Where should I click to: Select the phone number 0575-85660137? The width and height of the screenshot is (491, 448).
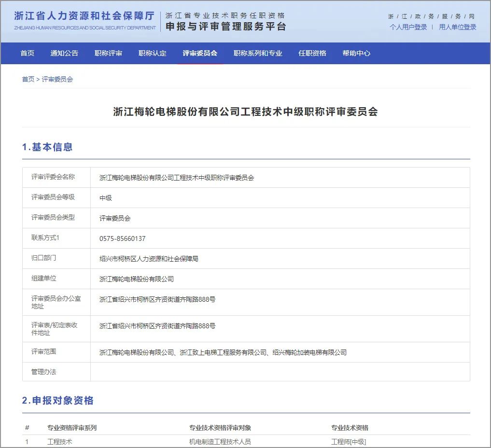(x=123, y=238)
